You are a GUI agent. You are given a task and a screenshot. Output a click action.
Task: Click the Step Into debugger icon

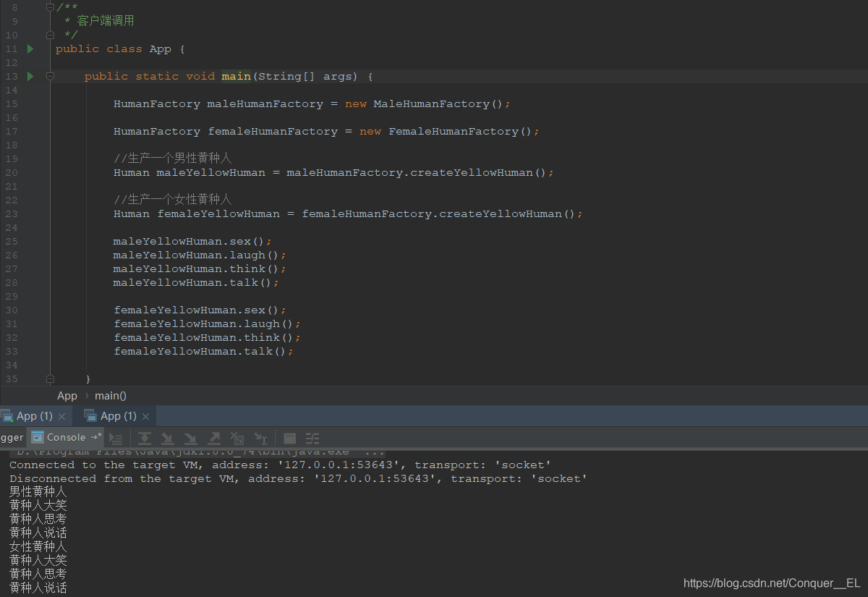click(x=168, y=438)
